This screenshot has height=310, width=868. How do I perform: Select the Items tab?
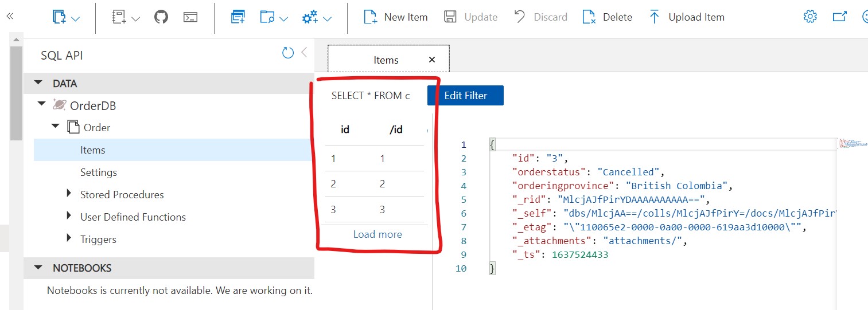pyautogui.click(x=386, y=60)
